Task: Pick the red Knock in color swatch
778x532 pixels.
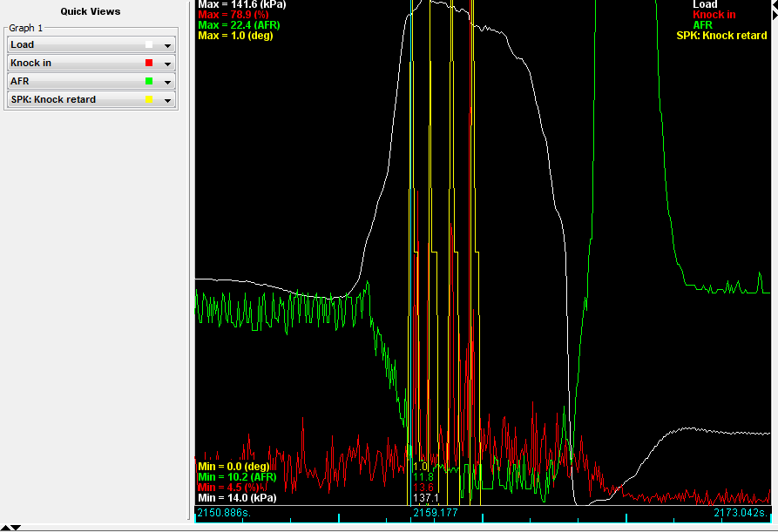Action: click(x=149, y=63)
